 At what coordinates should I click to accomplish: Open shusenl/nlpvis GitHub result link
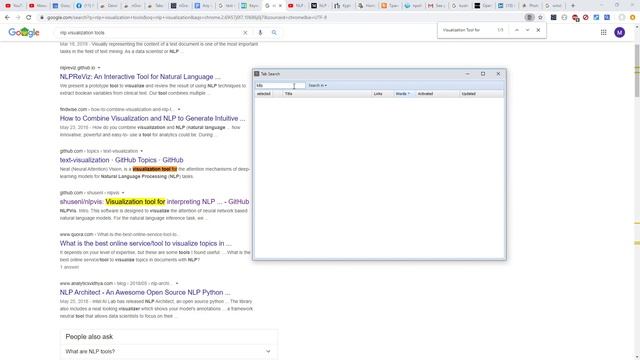pyautogui.click(x=154, y=202)
